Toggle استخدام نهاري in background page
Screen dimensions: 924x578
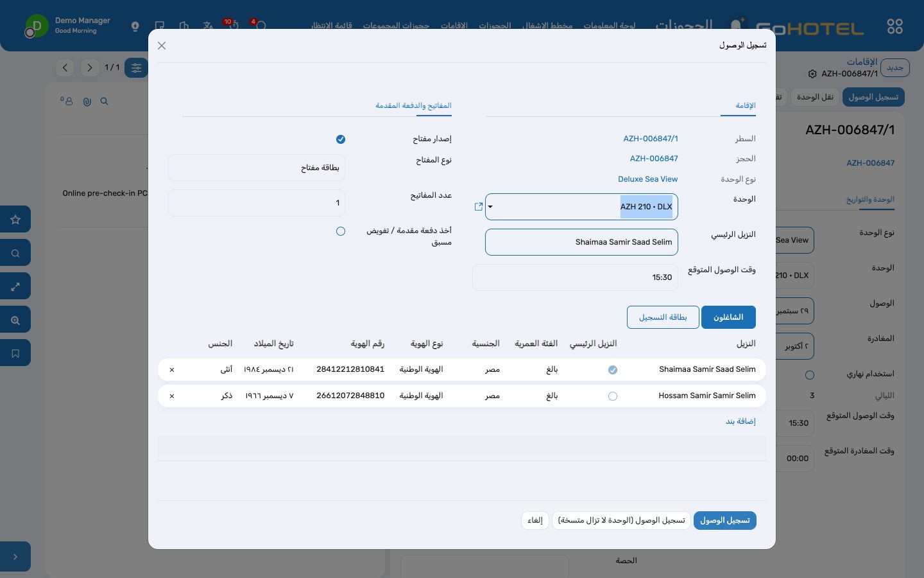810,375
